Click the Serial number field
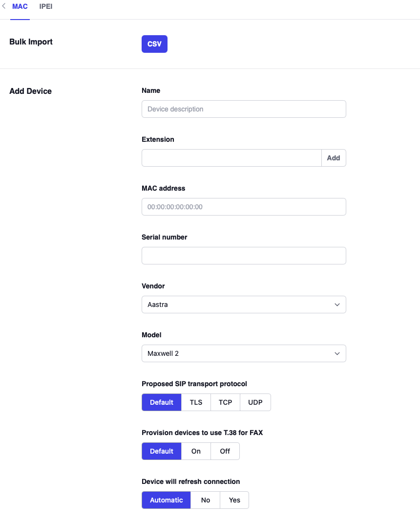 coord(244,256)
